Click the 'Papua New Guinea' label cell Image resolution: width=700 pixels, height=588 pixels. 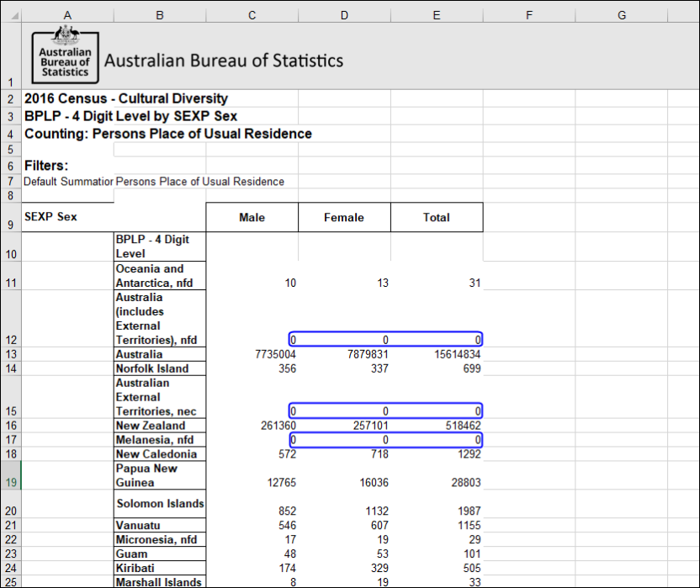pos(160,474)
